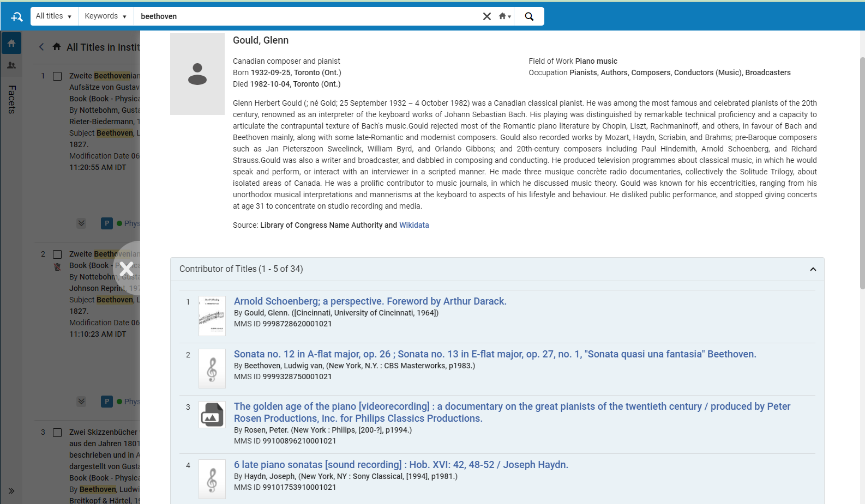This screenshot has height=504, width=865.
Task: Open the Keywords dropdown
Action: pos(106,16)
